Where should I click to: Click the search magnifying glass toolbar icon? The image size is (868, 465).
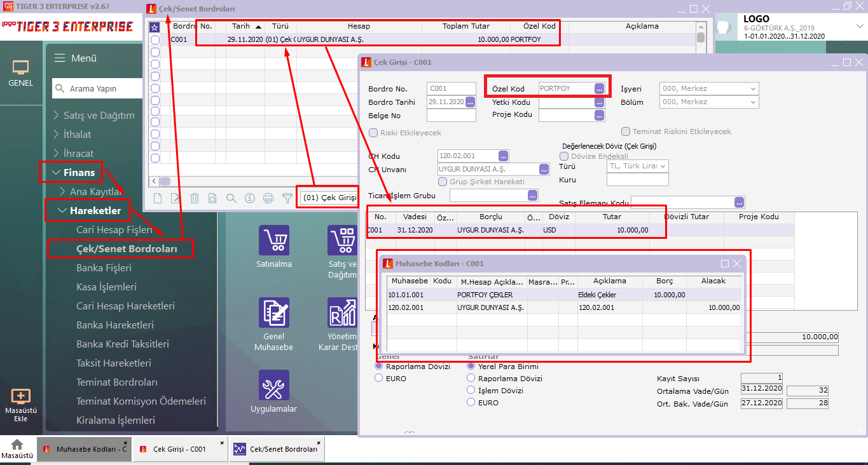point(231,198)
